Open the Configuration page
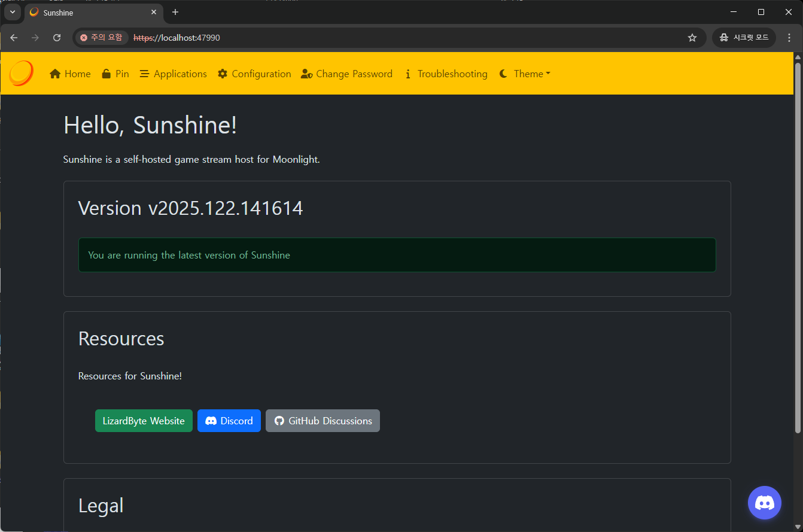 click(254, 74)
